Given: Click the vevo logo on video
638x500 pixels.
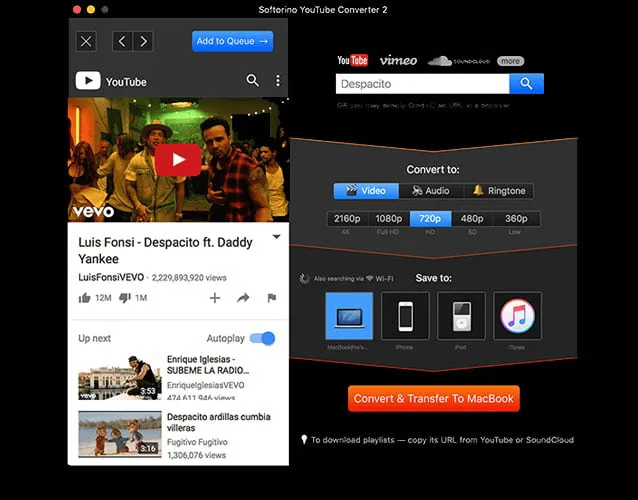Looking at the screenshot, I should click(x=94, y=212).
